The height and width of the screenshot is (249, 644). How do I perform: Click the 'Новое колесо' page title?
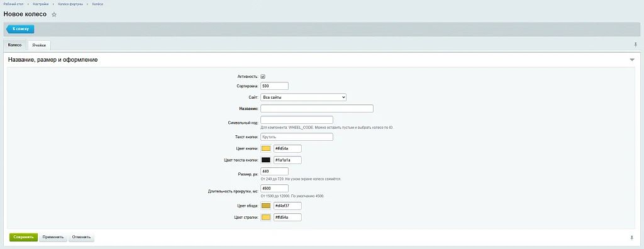(25, 14)
